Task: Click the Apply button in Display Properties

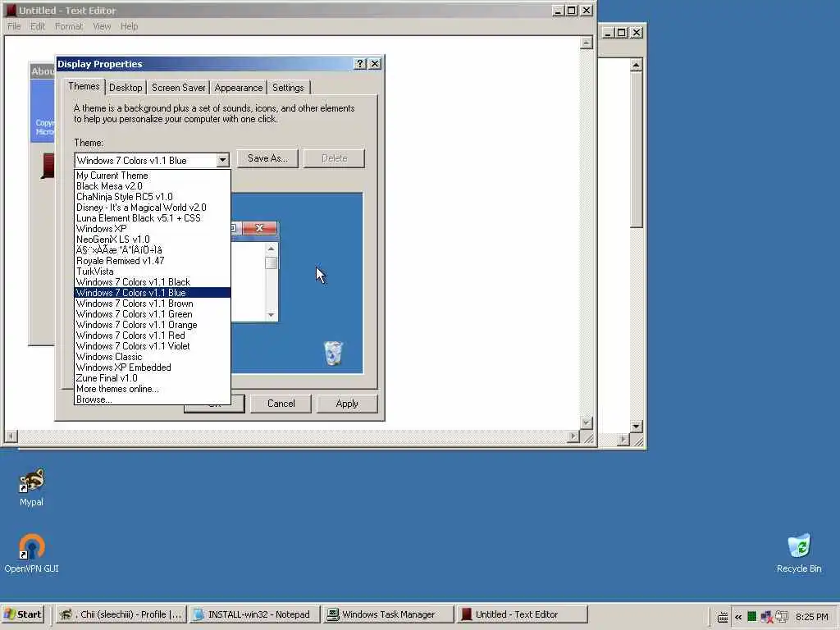Action: pos(347,404)
